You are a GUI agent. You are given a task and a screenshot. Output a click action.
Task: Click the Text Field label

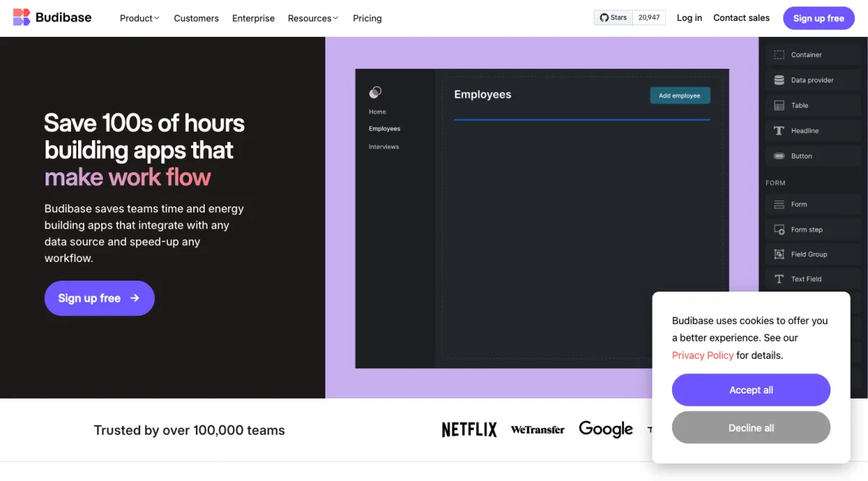tap(807, 279)
